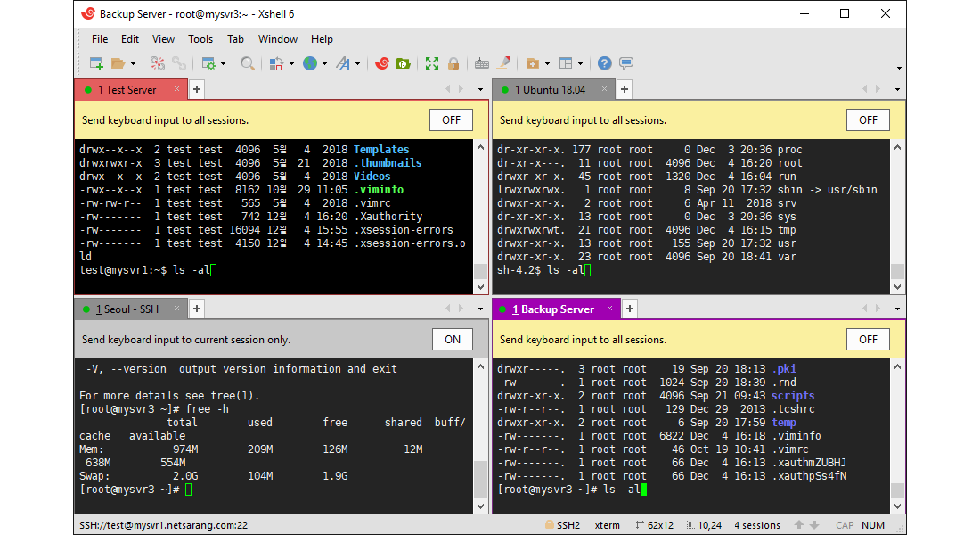Expand the Properties dropdown arrow

click(x=223, y=64)
